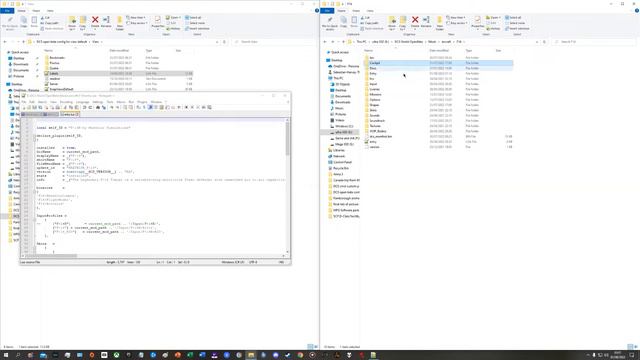Open Steam from taskbar
This screenshot has width=640, height=360.
288,355
